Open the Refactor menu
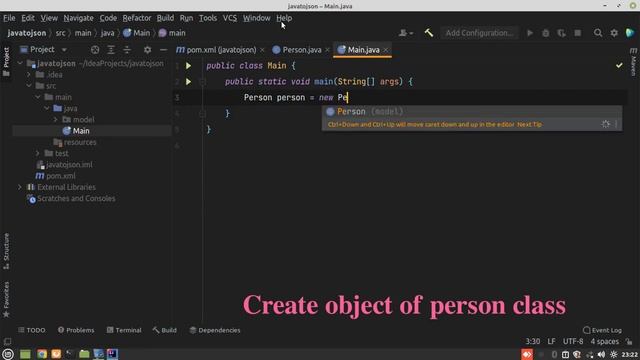640x360 pixels. click(137, 18)
